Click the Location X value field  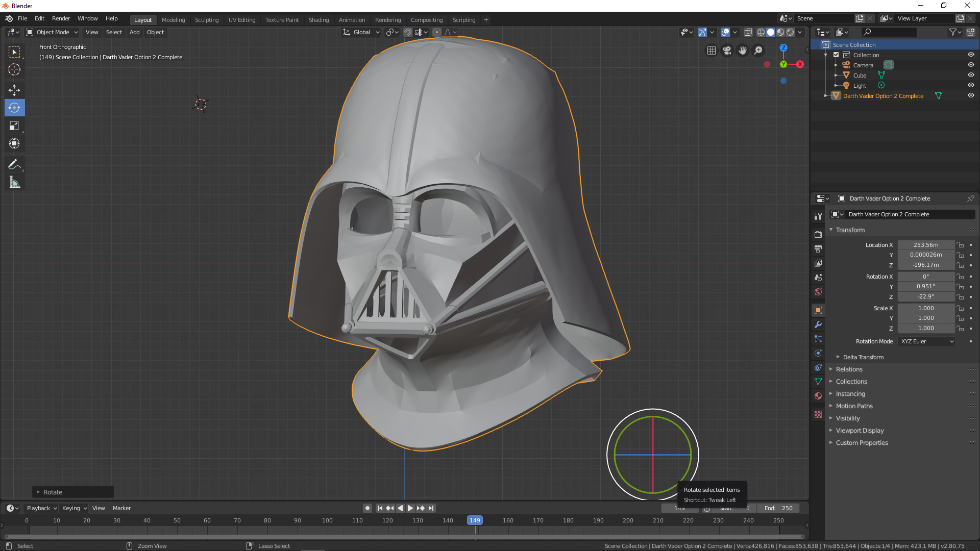click(926, 245)
